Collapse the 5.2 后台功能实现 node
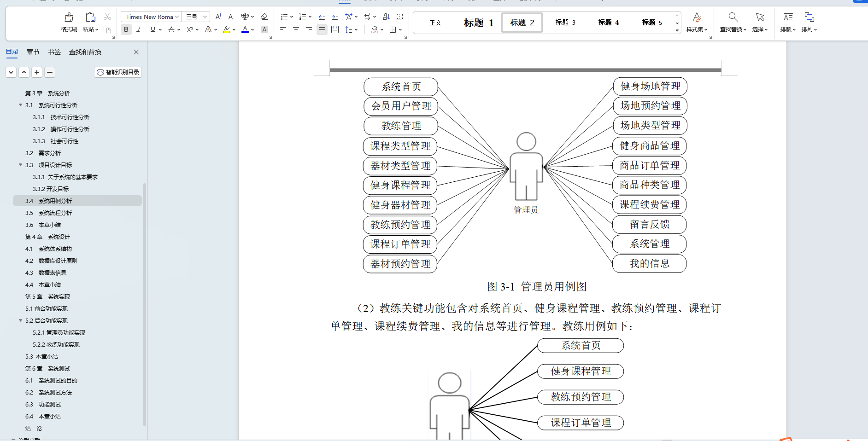 coord(20,320)
